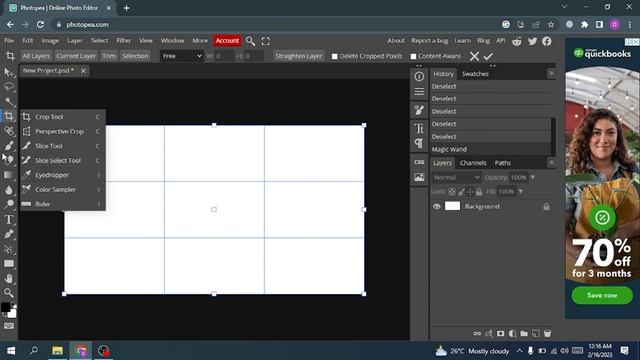Screen dimensions: 640x360
Task: Select the Brush tool icon
Action: (x=9, y=146)
